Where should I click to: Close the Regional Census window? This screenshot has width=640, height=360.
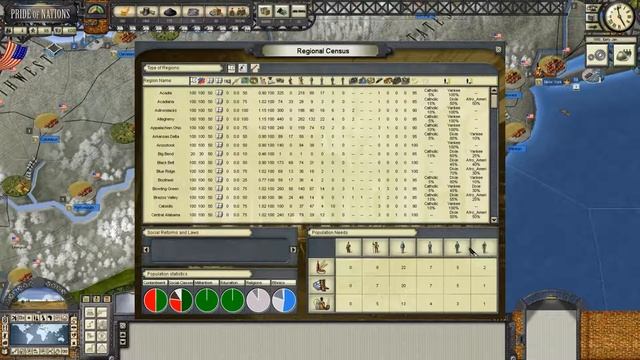[498, 50]
